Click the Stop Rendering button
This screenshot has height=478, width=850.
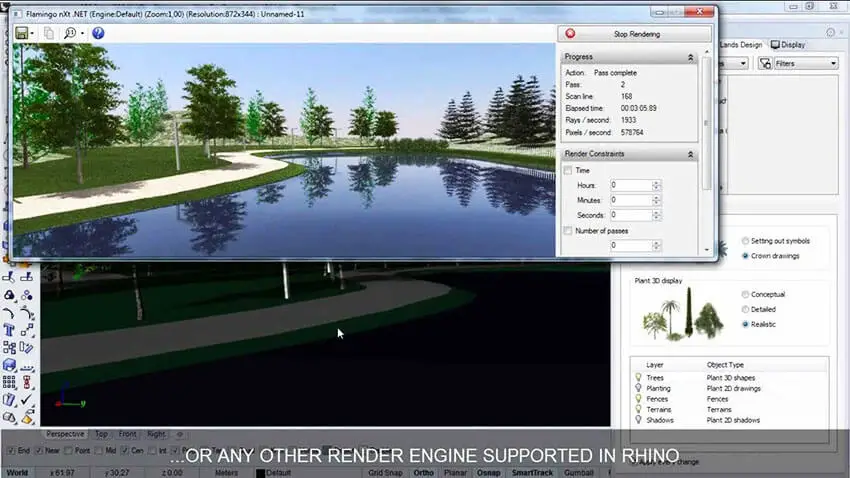pyautogui.click(x=634, y=34)
